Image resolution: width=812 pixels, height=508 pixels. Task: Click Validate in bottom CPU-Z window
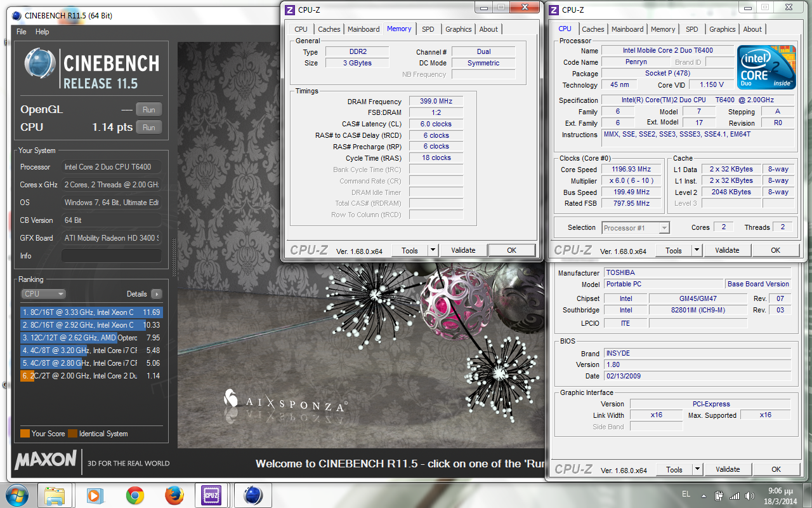pyautogui.click(x=728, y=469)
